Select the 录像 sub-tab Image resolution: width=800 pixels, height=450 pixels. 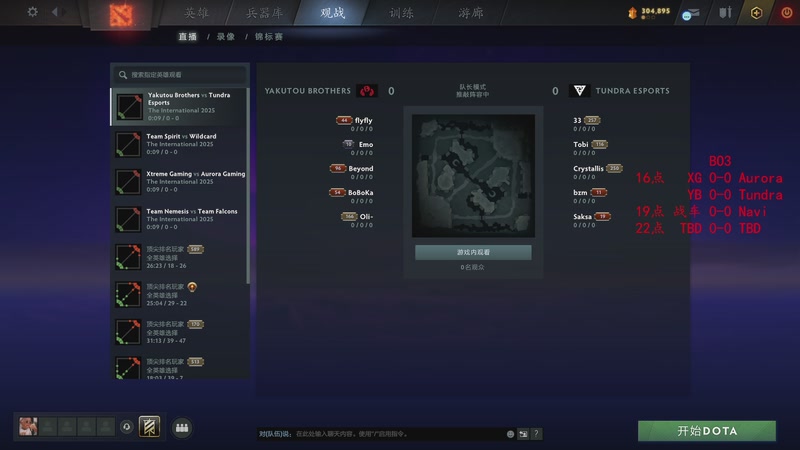click(226, 37)
